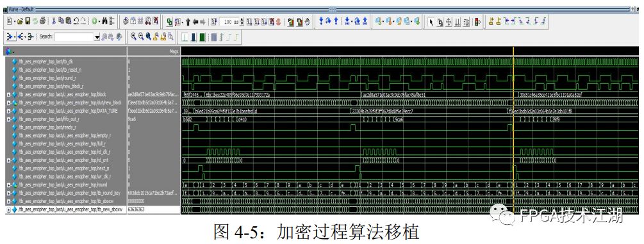Cut selection with the scissors icon
The height and width of the screenshot is (244, 644).
click(53, 21)
